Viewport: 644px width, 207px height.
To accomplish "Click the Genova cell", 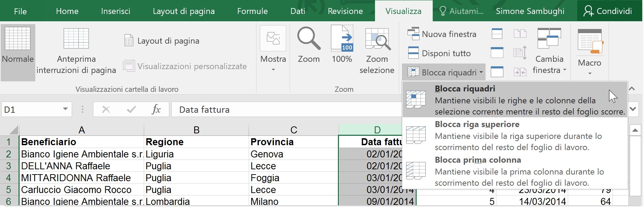I will tap(293, 154).
